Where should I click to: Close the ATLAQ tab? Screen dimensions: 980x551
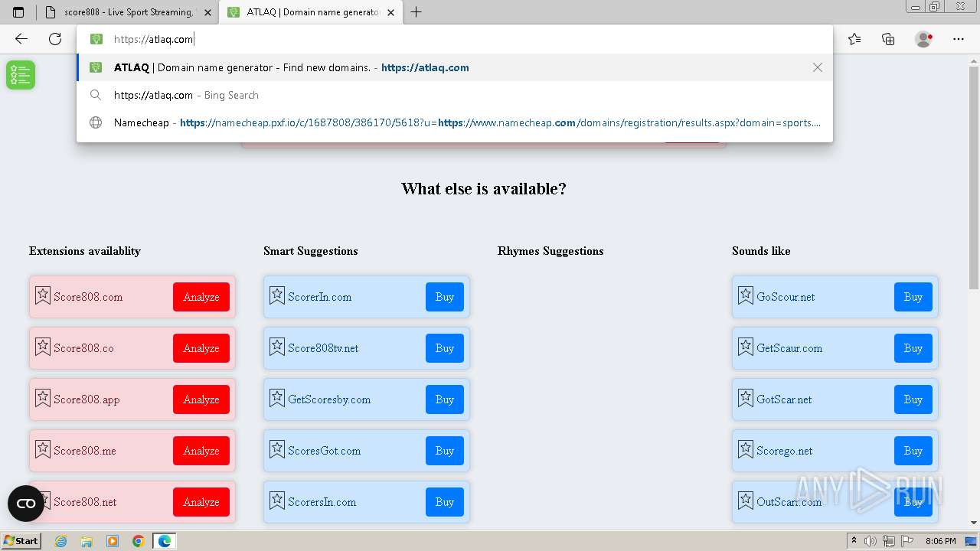pyautogui.click(x=390, y=12)
